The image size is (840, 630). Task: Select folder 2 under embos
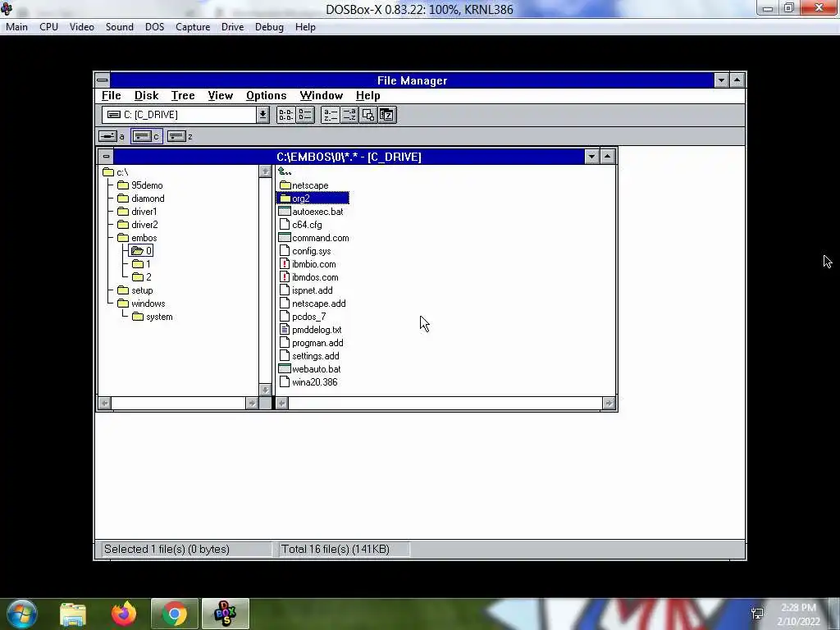(142, 277)
